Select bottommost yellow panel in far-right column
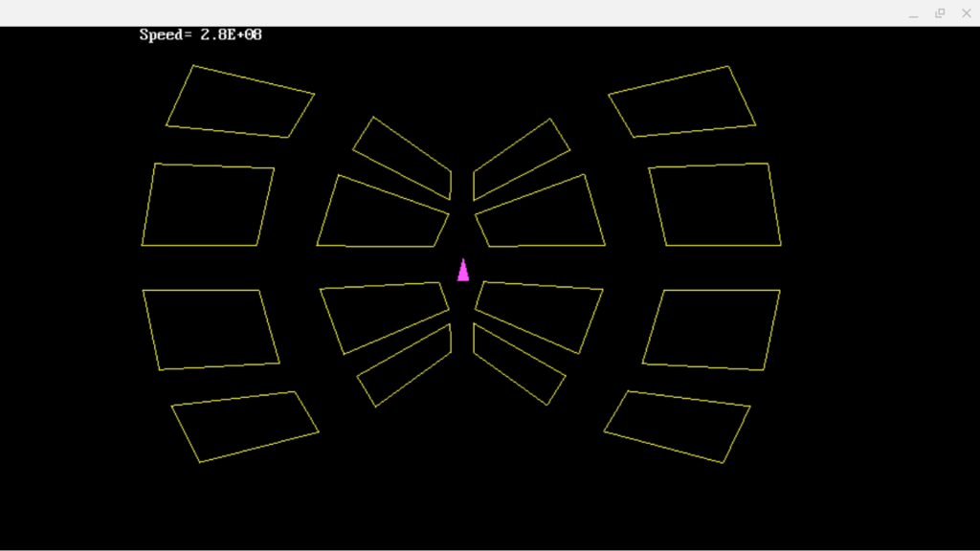 pyautogui.click(x=678, y=426)
